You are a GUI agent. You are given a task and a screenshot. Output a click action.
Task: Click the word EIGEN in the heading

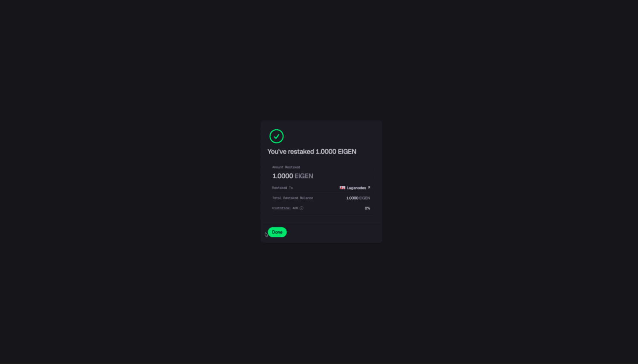point(347,152)
